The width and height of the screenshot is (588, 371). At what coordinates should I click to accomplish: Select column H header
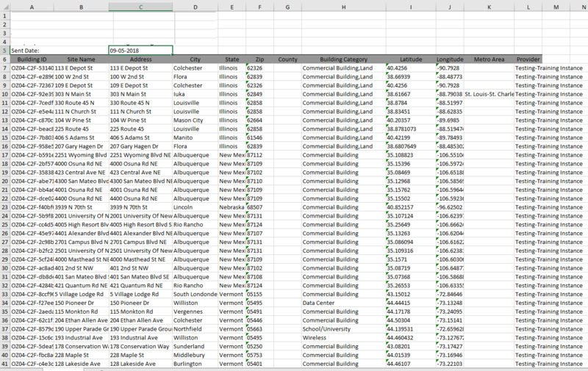click(x=343, y=7)
